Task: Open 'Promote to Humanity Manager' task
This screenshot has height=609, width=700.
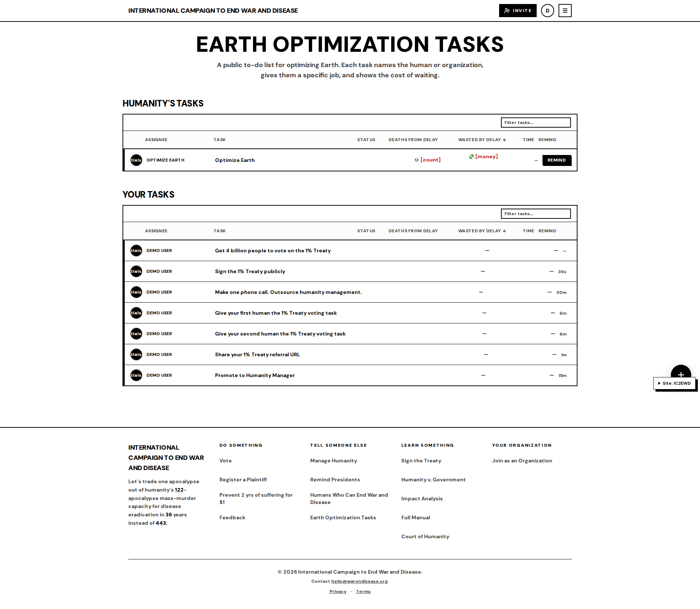Action: pyautogui.click(x=255, y=375)
